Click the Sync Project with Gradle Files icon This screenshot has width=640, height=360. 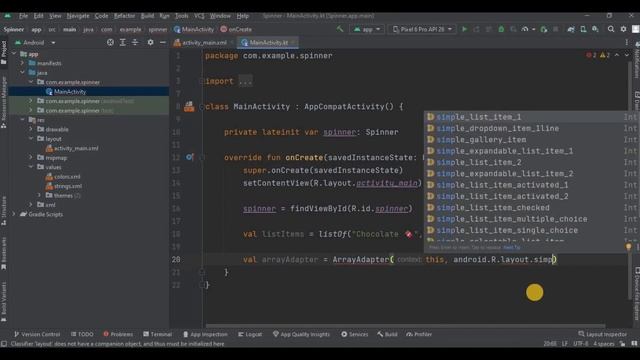click(571, 29)
